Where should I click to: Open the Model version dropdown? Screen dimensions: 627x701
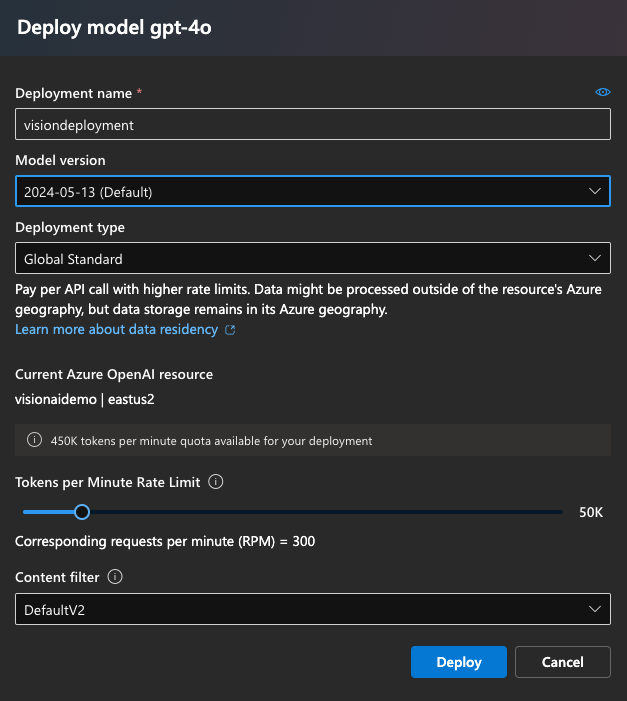point(300,191)
